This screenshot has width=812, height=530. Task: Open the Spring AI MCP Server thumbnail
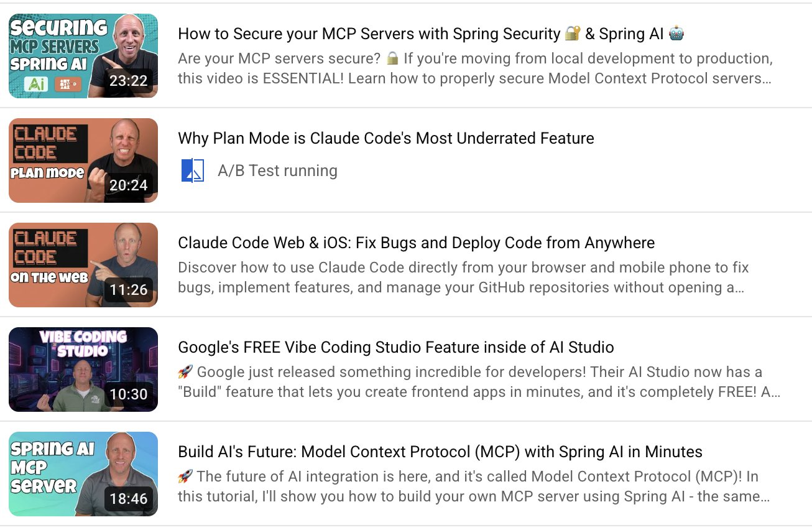[83, 474]
